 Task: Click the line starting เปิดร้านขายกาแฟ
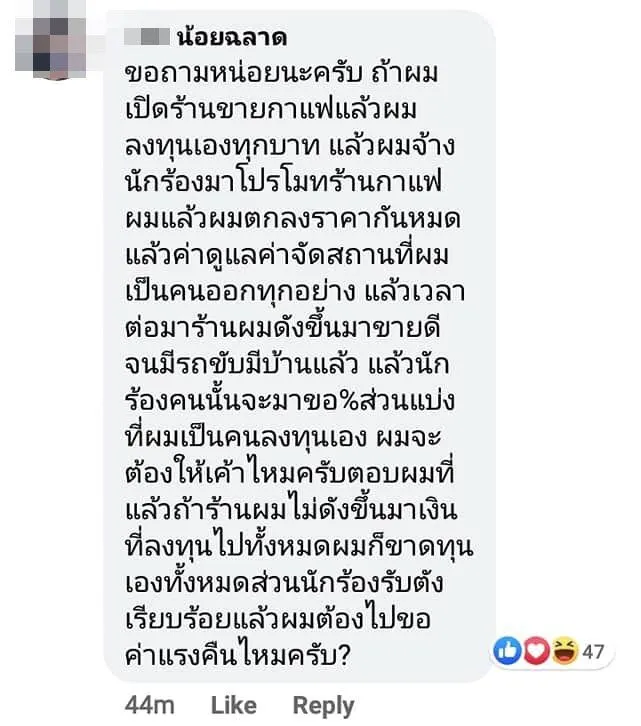[271, 110]
